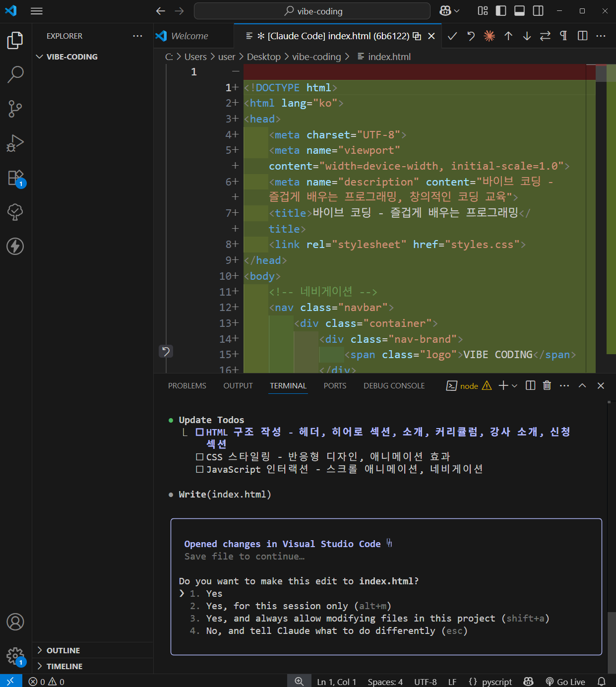Open notifications bell in status bar
This screenshot has height=687, width=616.
[x=602, y=682]
